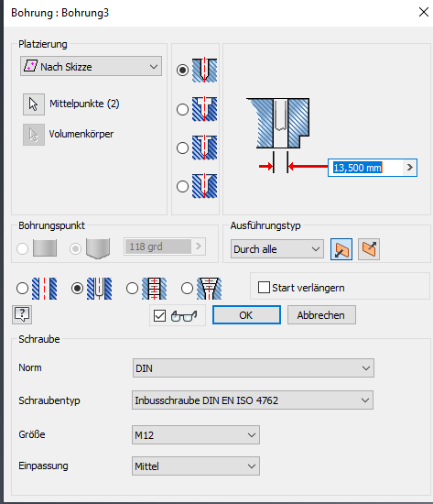Open the Schraubentyp dropdown for Inbusschraube
This screenshot has height=504, width=433.
tap(253, 400)
